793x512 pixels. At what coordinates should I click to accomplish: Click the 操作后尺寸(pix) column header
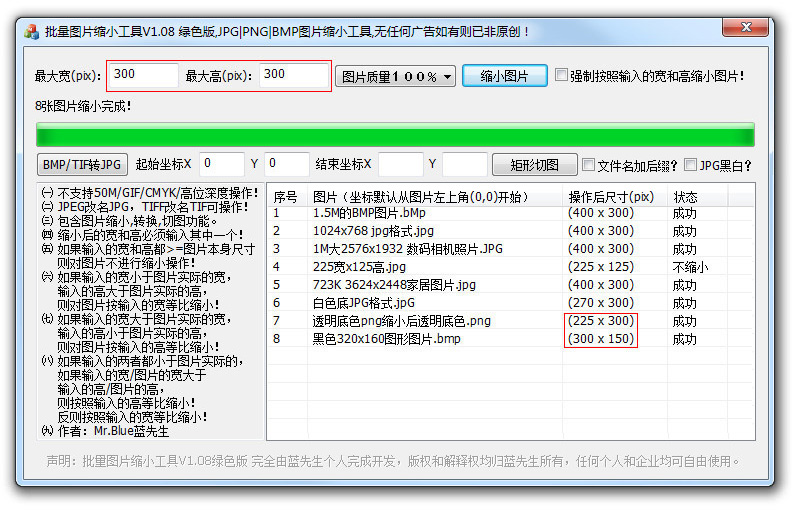[610, 197]
